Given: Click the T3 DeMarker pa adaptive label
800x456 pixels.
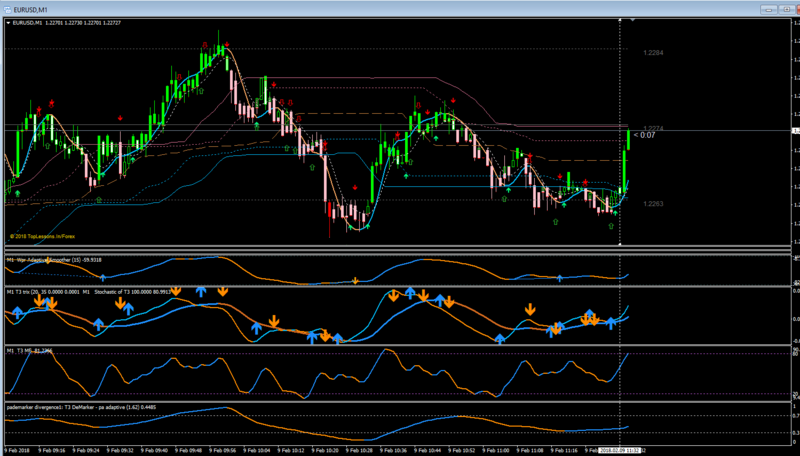Looking at the screenshot, I should (x=82, y=408).
